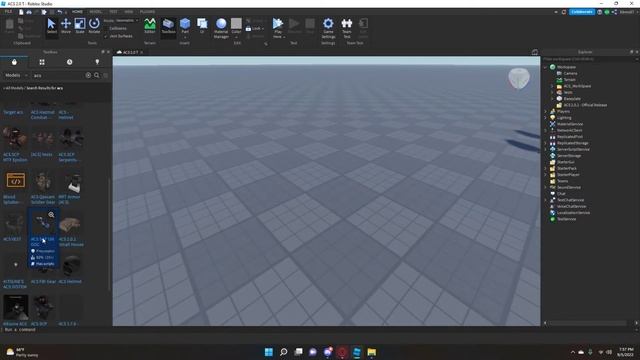The height and width of the screenshot is (360, 640).
Task: Open the UI insert tool
Action: 202,27
